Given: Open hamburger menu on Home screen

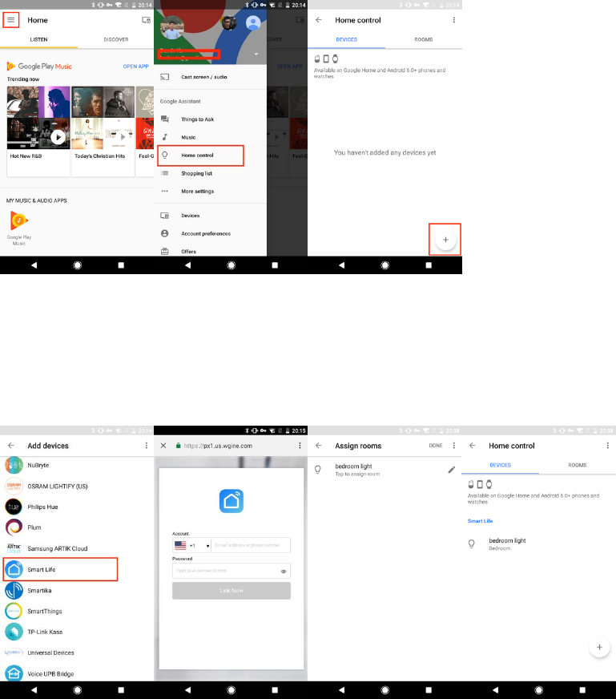Looking at the screenshot, I should (x=10, y=20).
